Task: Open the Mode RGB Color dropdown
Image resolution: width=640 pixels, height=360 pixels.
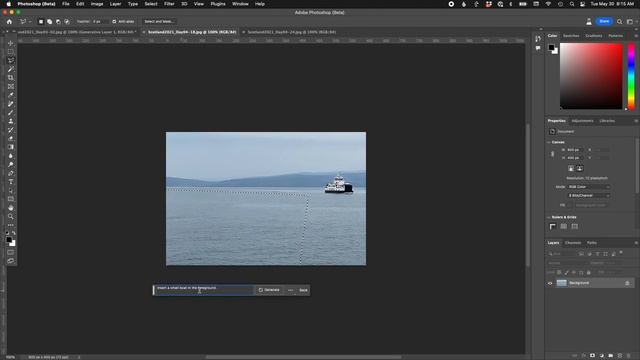Action: (589, 187)
